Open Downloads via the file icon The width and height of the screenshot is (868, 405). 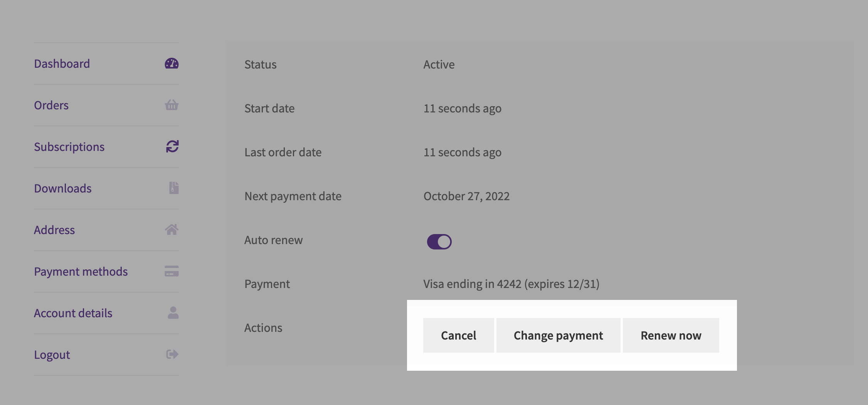pyautogui.click(x=173, y=188)
